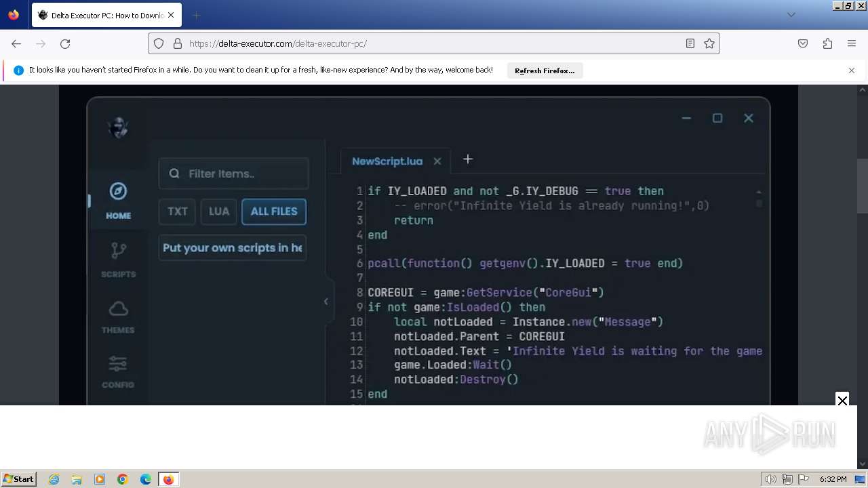Open HOME compass icon in Delta sidebar
868x488 pixels.
point(118,201)
